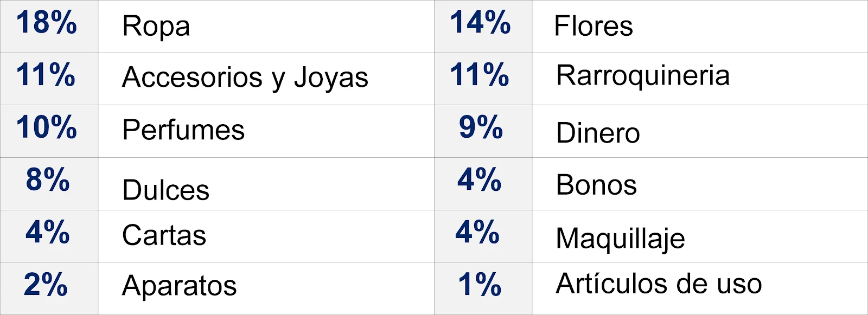
Task: Select the 4% value beside Cartas
Action: (x=48, y=232)
